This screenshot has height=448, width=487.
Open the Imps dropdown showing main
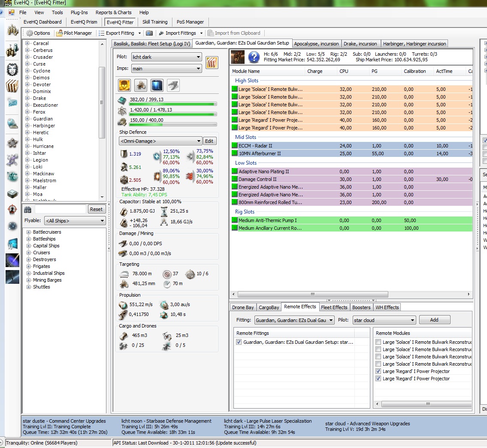click(x=166, y=69)
